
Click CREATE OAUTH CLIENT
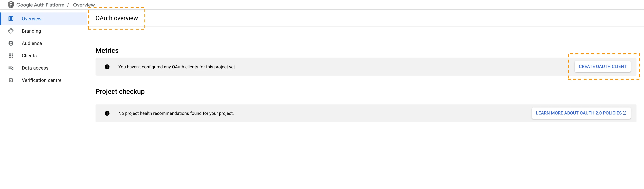click(x=603, y=66)
